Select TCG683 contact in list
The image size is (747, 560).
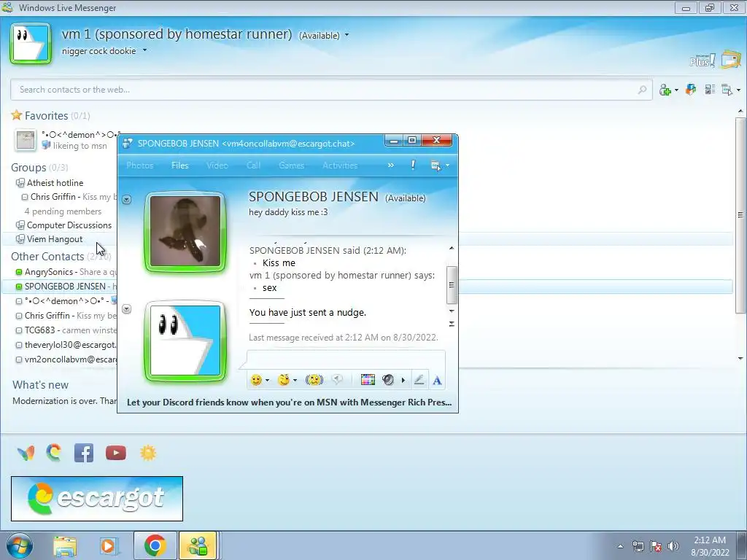(39, 330)
